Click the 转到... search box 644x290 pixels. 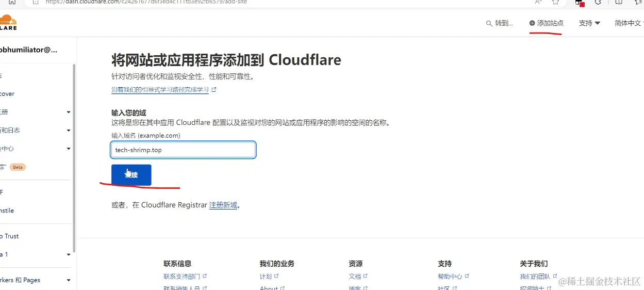[x=500, y=23]
